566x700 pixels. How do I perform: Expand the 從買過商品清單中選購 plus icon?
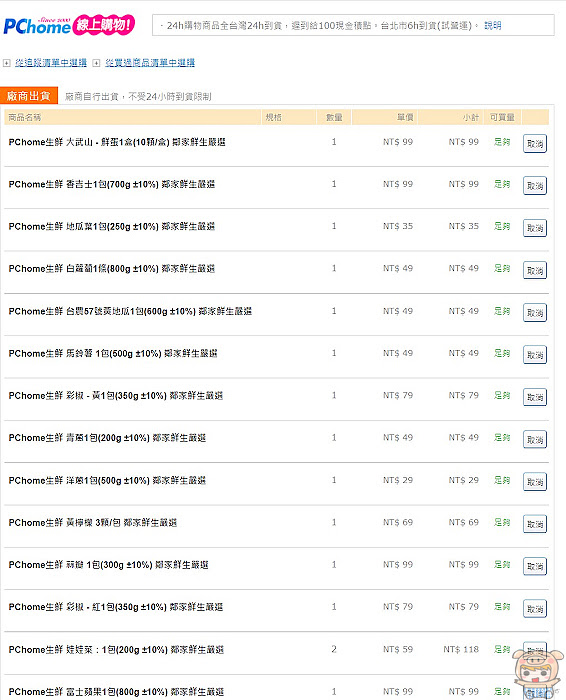pos(96,63)
